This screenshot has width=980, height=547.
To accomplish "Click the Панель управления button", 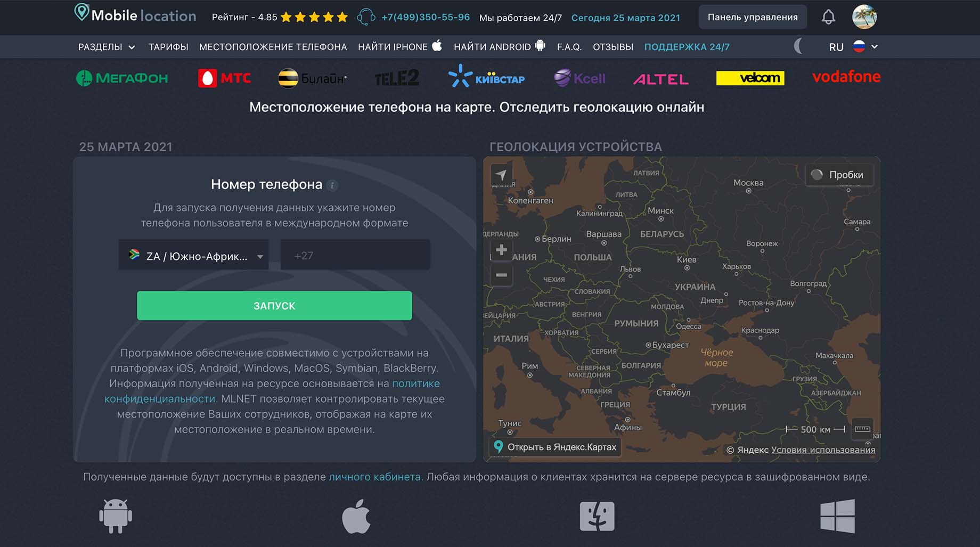I will (753, 17).
